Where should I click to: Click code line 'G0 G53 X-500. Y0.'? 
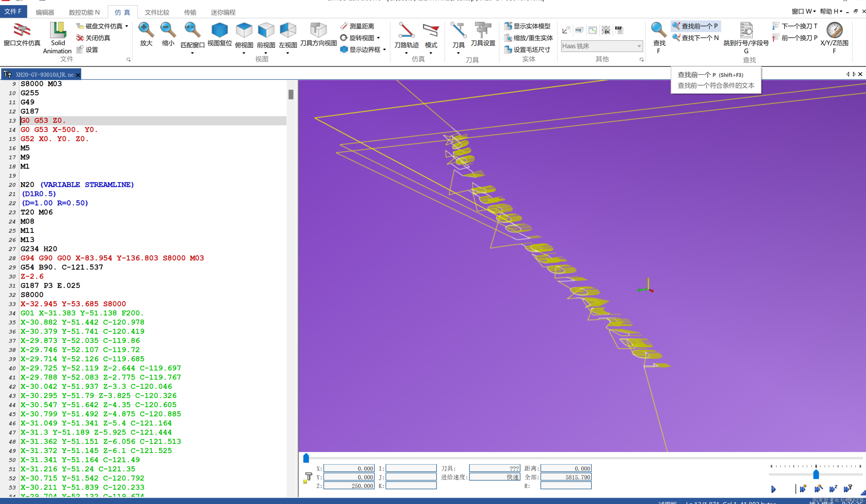click(x=59, y=129)
